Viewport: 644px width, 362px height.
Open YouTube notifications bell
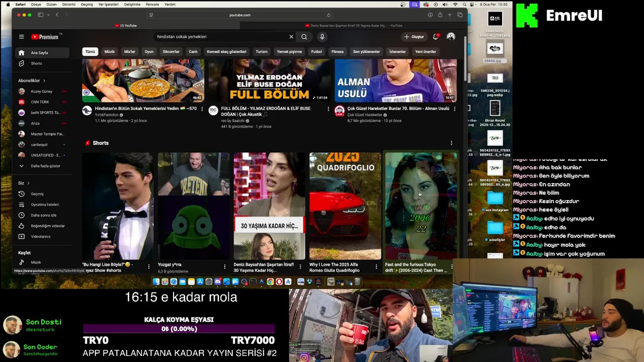(x=436, y=37)
